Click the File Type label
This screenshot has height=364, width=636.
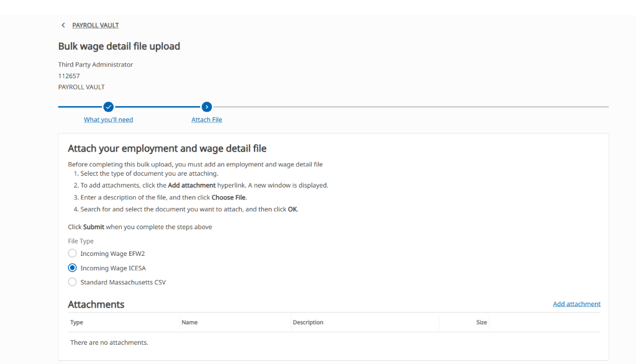click(x=81, y=241)
